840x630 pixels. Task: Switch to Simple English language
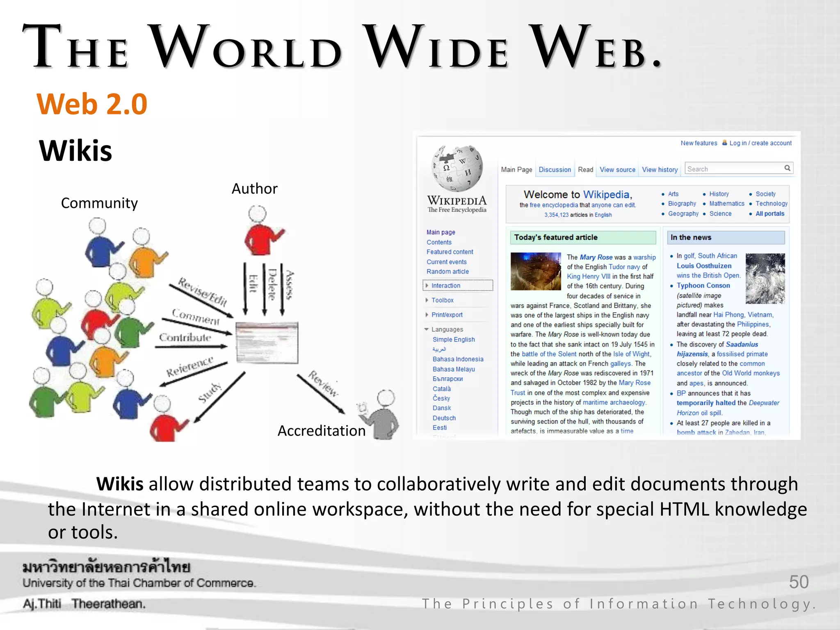click(454, 340)
